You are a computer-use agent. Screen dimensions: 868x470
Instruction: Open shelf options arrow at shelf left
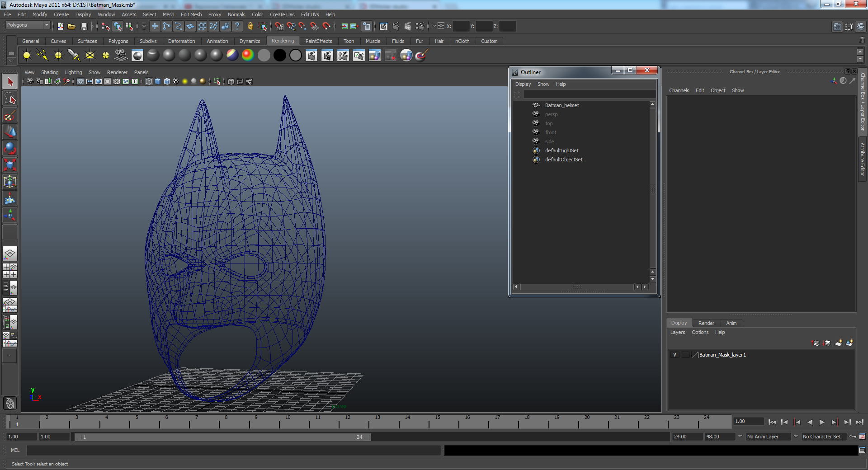pyautogui.click(x=11, y=60)
